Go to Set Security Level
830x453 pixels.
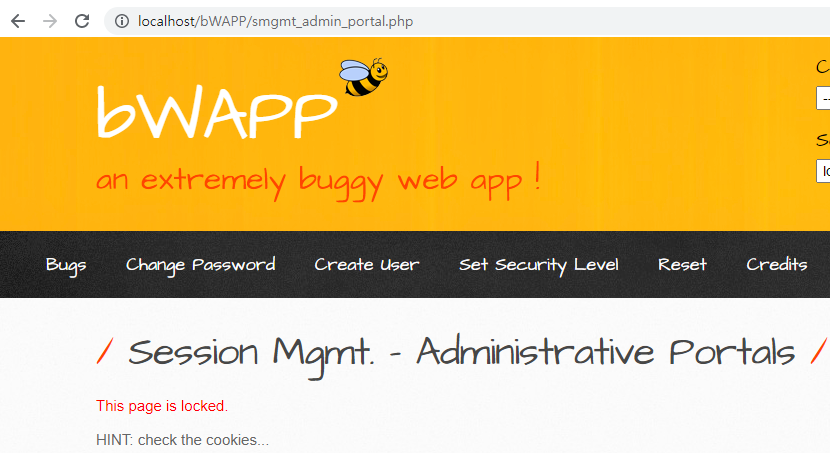coord(539,265)
